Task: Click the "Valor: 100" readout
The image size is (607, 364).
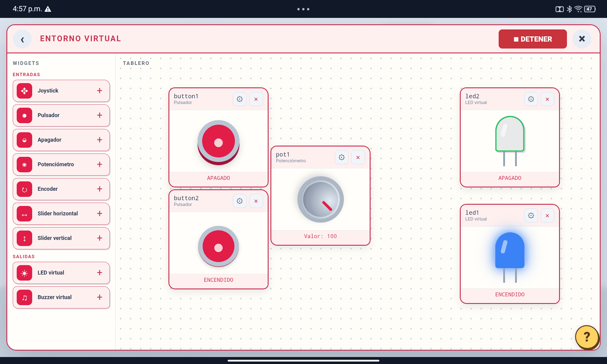Action: (320, 236)
